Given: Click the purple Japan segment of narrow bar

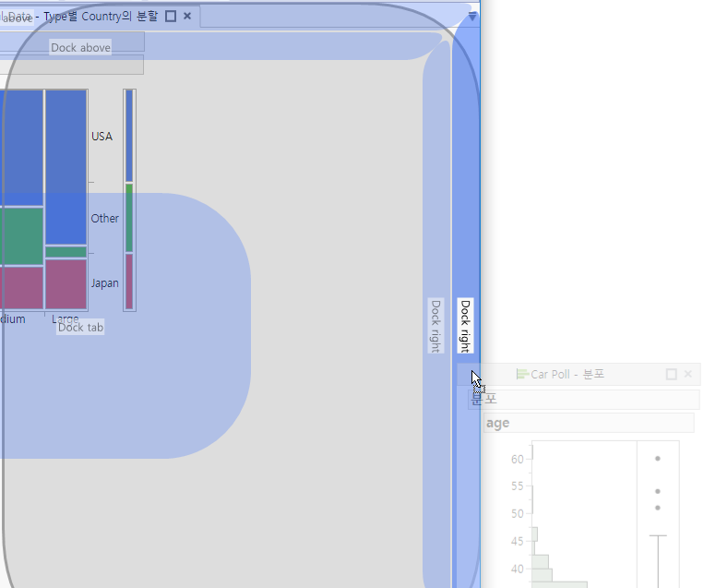Looking at the screenshot, I should (x=129, y=282).
